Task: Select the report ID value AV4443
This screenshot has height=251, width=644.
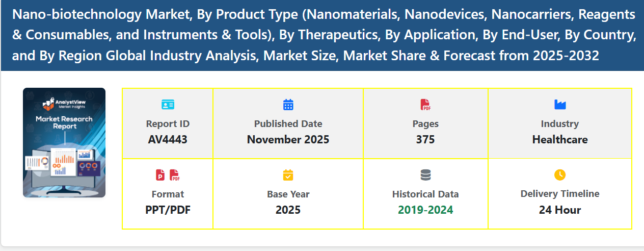Action: pyautogui.click(x=168, y=140)
